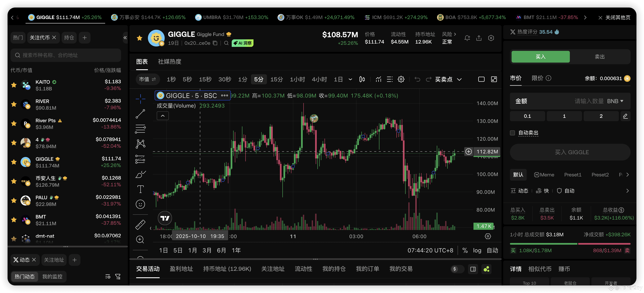Click the search icon beside contract address
This screenshot has height=293, width=644.
click(x=226, y=43)
